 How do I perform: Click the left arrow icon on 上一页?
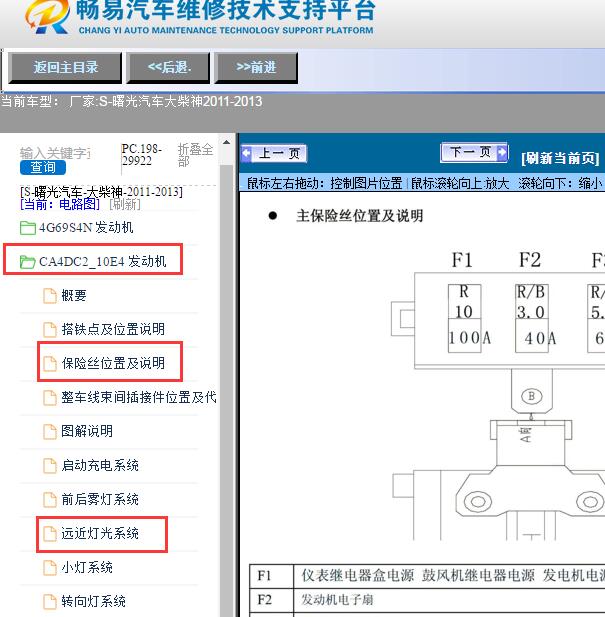[247, 153]
